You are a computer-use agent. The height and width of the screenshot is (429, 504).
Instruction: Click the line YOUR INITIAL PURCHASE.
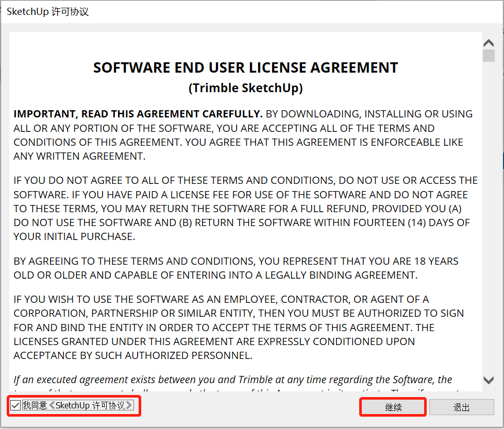[x=74, y=237]
